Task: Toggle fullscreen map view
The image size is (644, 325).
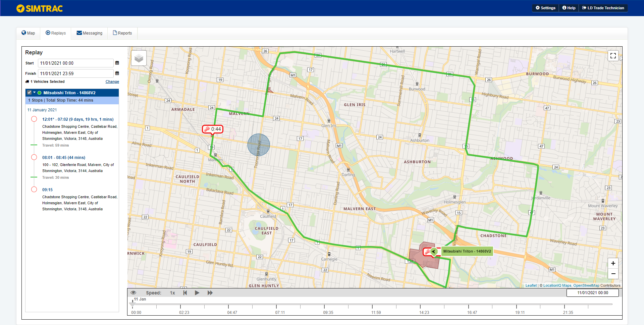Action: pos(613,56)
